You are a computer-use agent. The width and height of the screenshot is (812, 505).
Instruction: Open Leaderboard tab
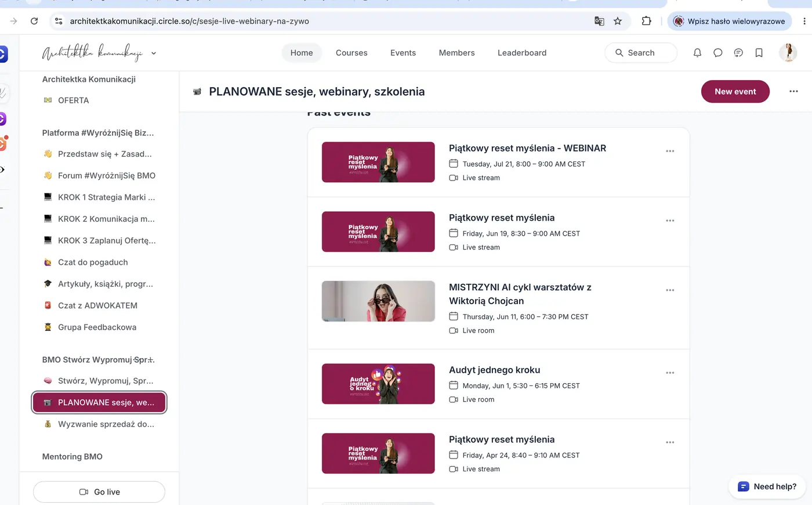[x=522, y=53]
